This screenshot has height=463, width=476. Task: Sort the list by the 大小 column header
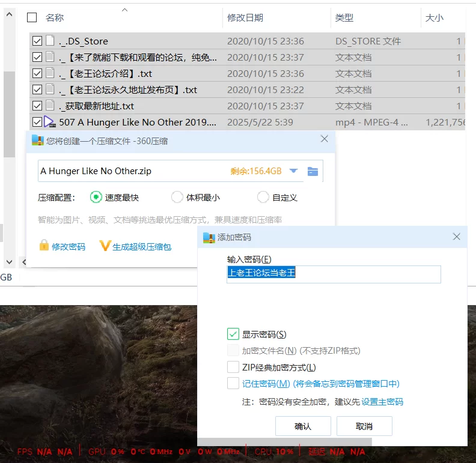[x=434, y=17]
